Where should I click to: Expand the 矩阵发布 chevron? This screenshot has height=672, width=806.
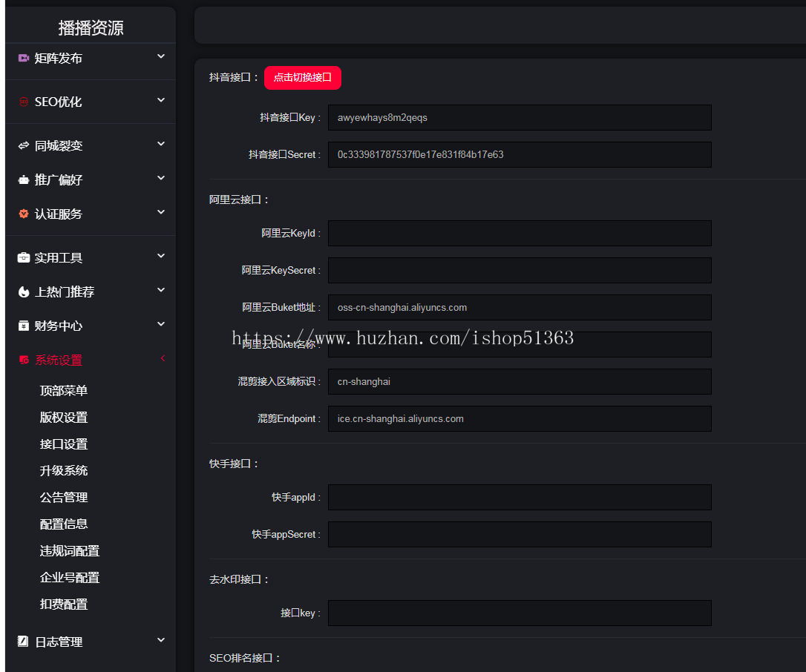tap(161, 56)
